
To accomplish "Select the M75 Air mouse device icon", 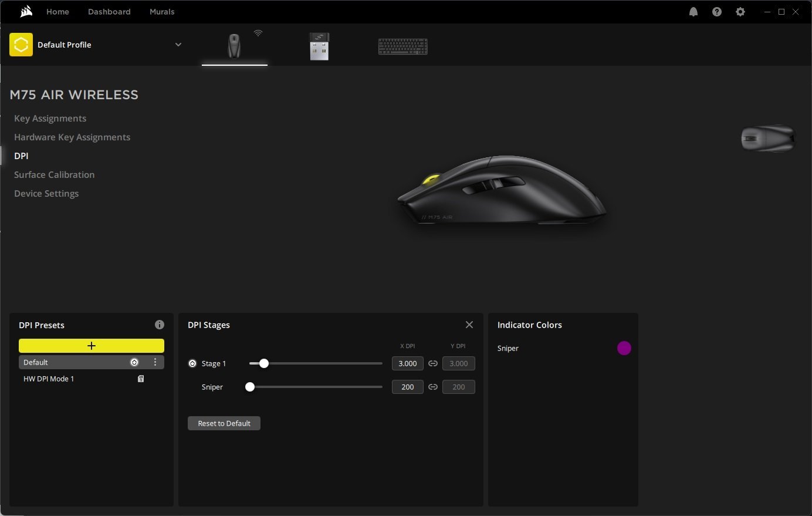I will coord(234,46).
